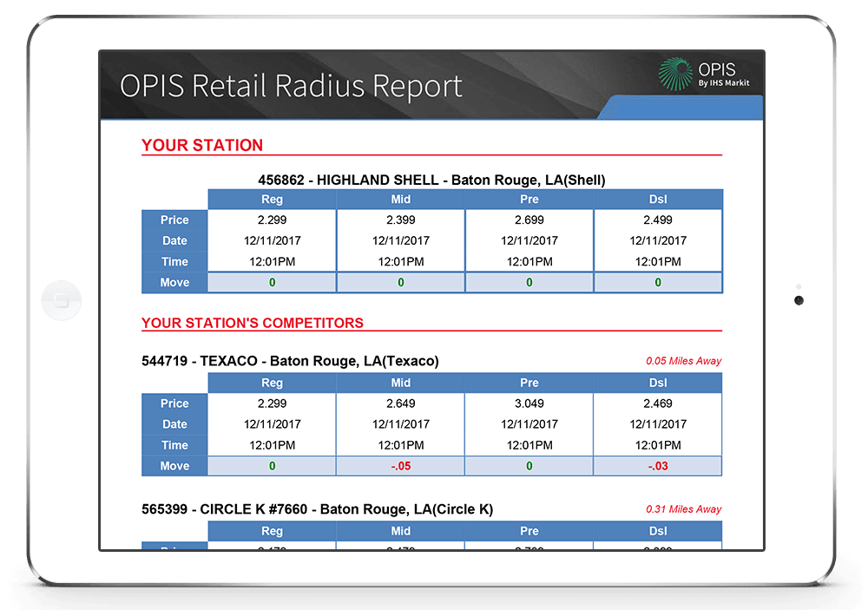Click Mid column header in Highland Shell table
Screen dimensions: 868x610
[x=401, y=200]
